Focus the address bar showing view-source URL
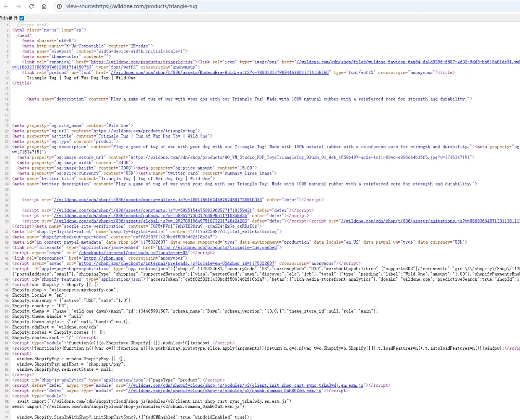 [131, 6]
